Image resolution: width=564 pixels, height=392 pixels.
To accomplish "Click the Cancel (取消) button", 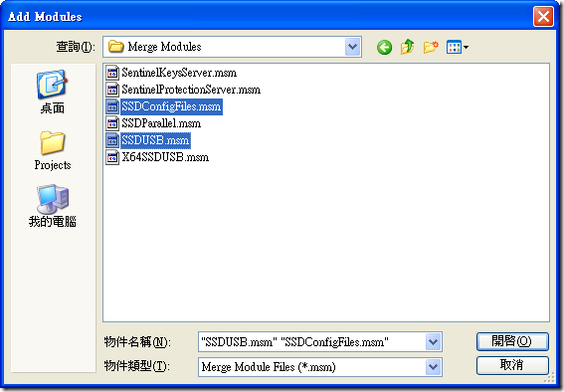I will [512, 365].
